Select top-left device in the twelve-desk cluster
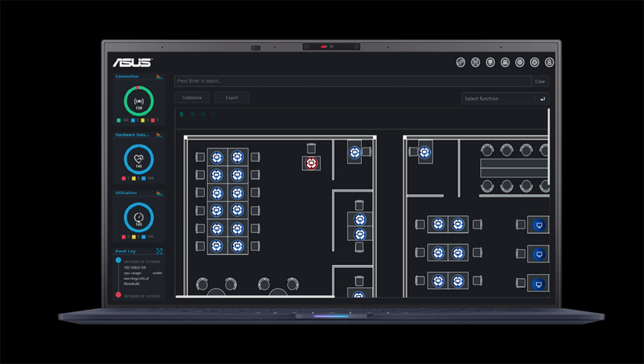644x364 pixels. tap(217, 157)
